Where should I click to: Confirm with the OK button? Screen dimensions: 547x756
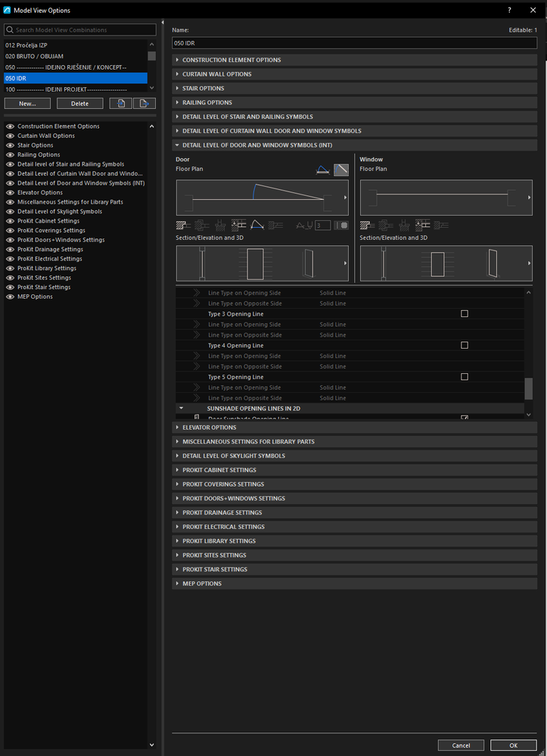(514, 745)
